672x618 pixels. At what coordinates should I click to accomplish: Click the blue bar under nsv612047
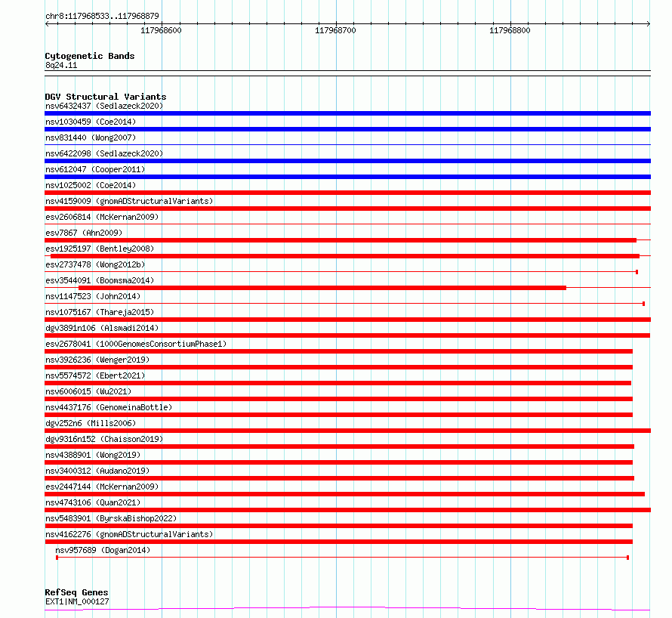tap(347, 177)
